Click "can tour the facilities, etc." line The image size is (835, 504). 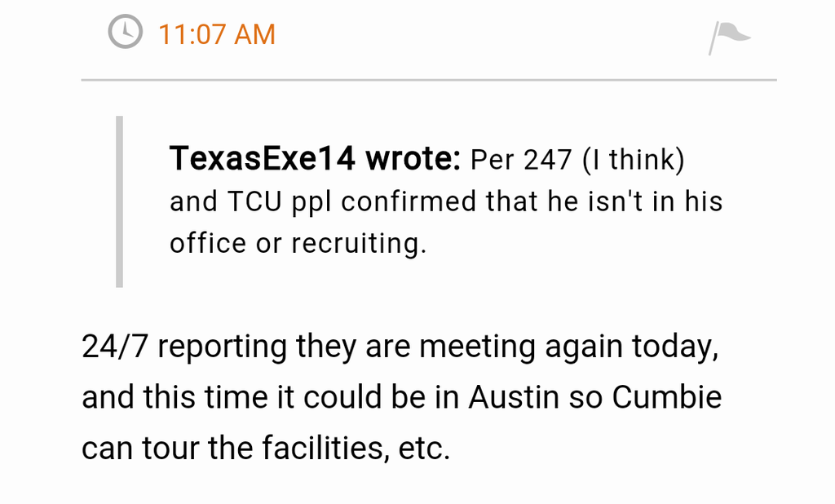coord(266,448)
